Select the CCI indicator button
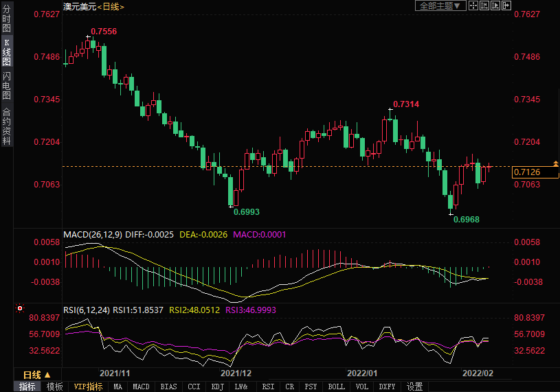This screenshot has width=560, height=392. (194, 387)
